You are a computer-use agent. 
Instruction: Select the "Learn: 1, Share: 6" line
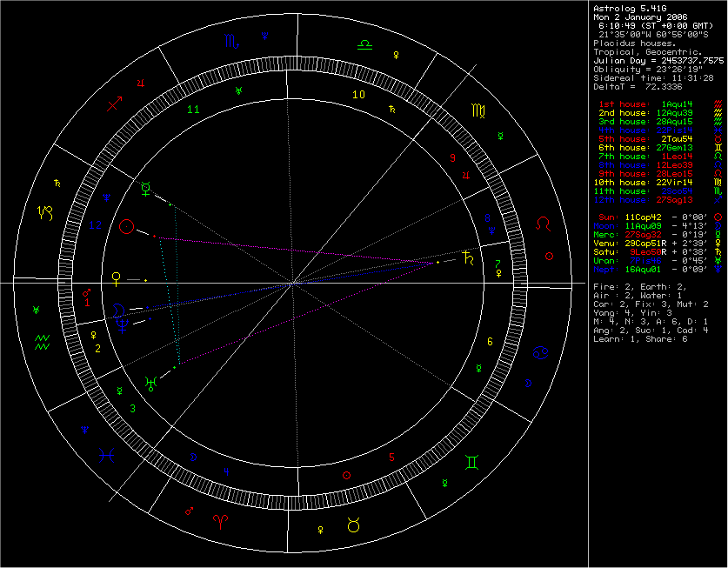click(640, 339)
